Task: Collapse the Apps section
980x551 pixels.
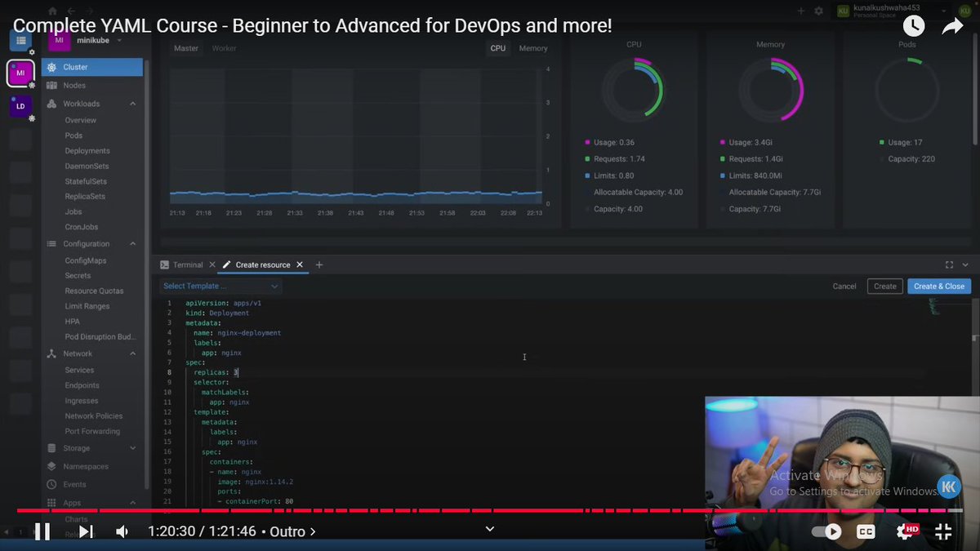Action: pos(133,503)
